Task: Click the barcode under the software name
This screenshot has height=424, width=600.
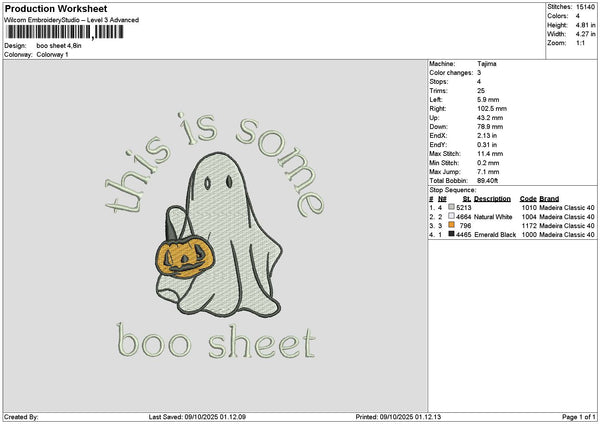Action: pyautogui.click(x=65, y=32)
